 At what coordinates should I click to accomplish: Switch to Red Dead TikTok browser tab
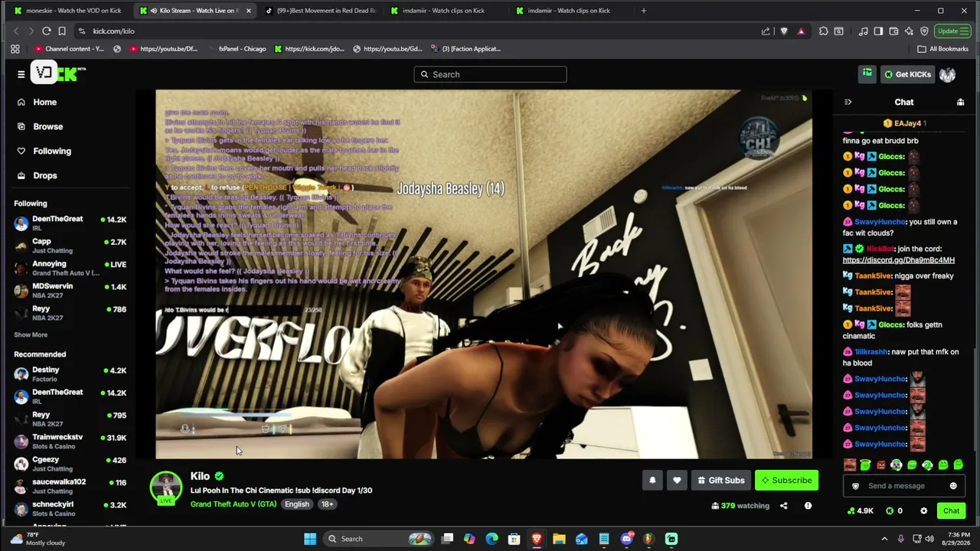pyautogui.click(x=320, y=11)
